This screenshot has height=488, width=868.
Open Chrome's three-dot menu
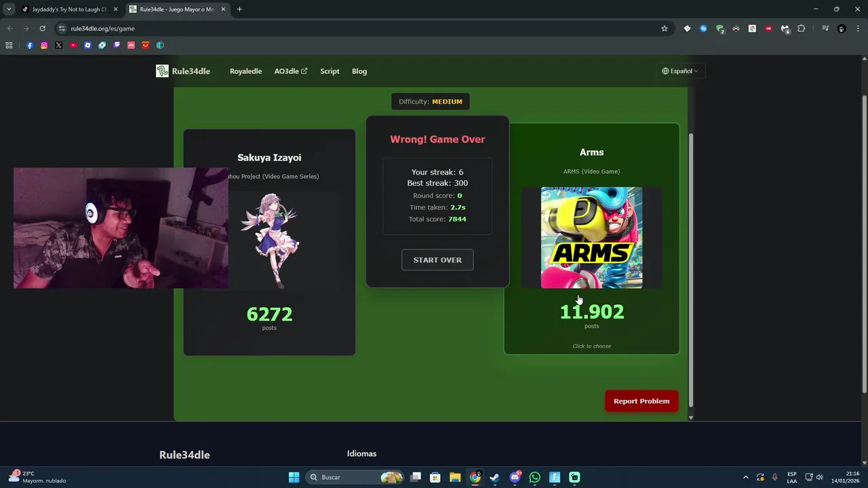click(x=857, y=28)
